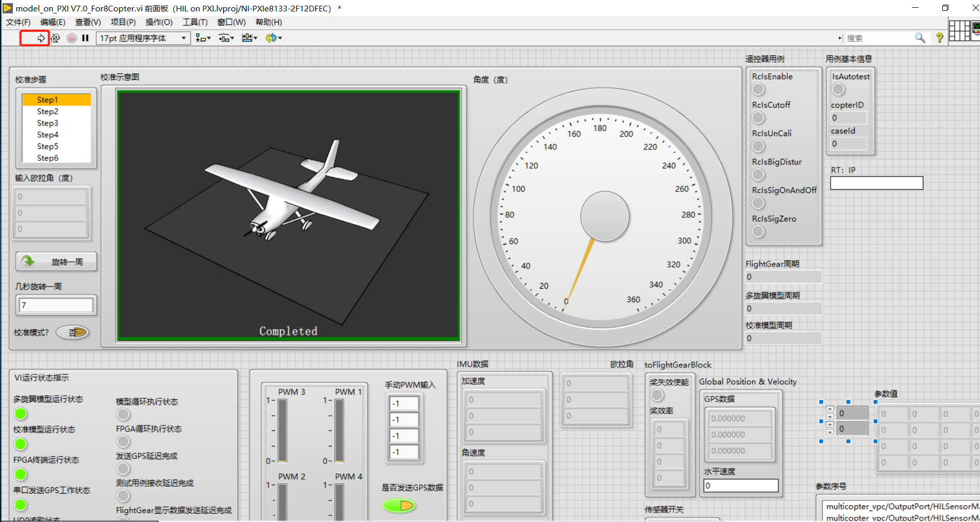This screenshot has height=522, width=980.
Task: Open the 工具(T) menu
Action: 194,22
